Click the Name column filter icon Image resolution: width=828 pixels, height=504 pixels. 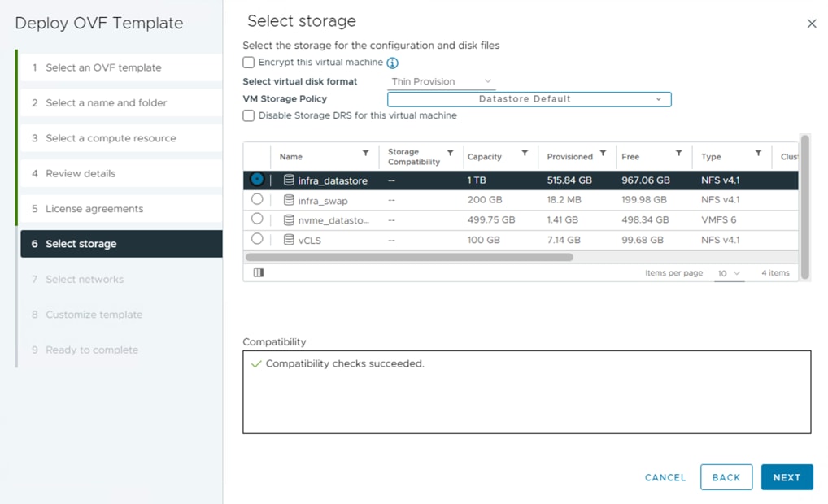click(x=365, y=154)
